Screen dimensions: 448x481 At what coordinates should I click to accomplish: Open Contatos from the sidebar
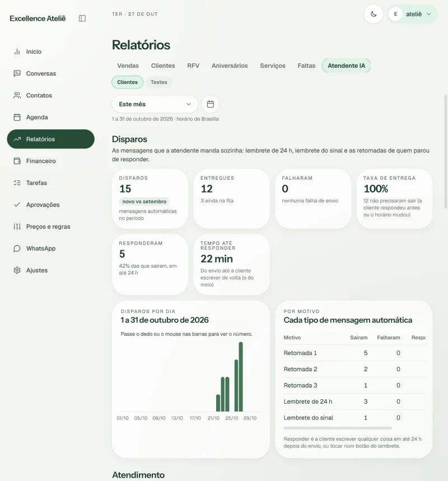pyautogui.click(x=50, y=95)
